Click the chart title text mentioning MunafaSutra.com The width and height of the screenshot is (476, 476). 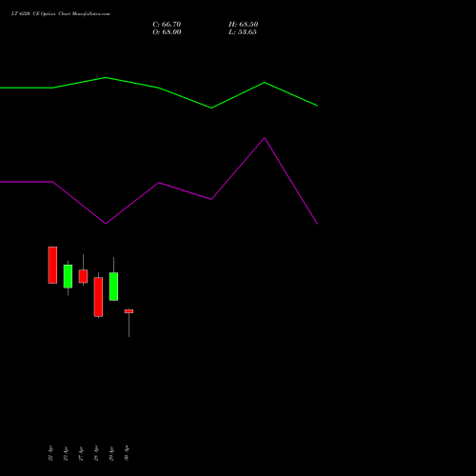[x=61, y=14]
